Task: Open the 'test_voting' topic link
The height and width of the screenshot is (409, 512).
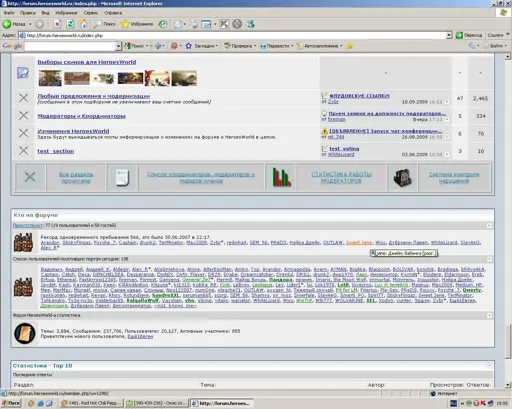Action: coord(344,149)
